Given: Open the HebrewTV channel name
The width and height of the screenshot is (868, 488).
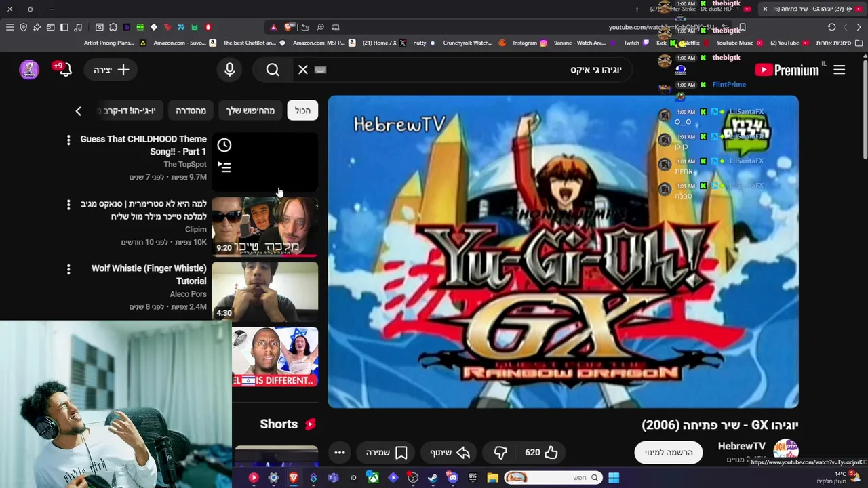Looking at the screenshot, I should [x=742, y=446].
